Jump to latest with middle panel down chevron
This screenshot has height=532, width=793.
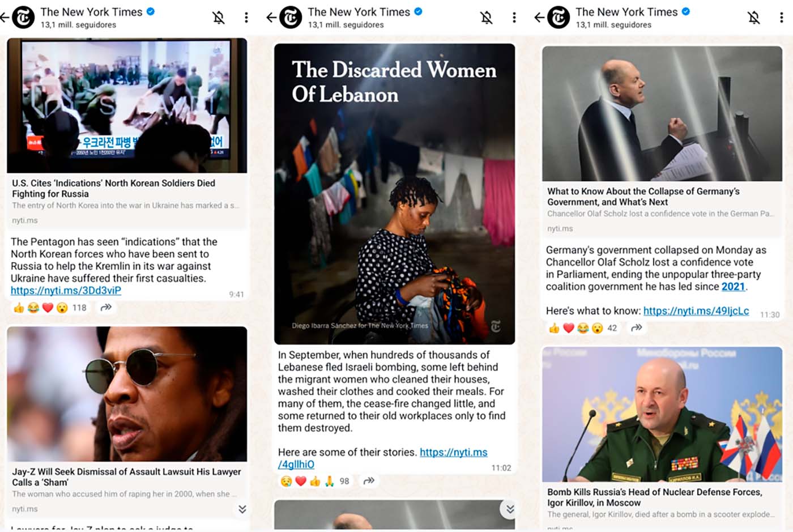coord(510,509)
